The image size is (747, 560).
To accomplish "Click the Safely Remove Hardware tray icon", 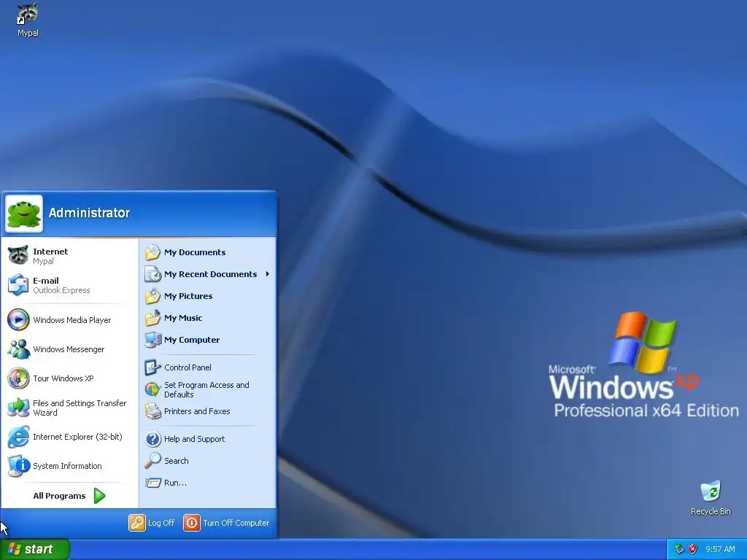I will point(679,549).
